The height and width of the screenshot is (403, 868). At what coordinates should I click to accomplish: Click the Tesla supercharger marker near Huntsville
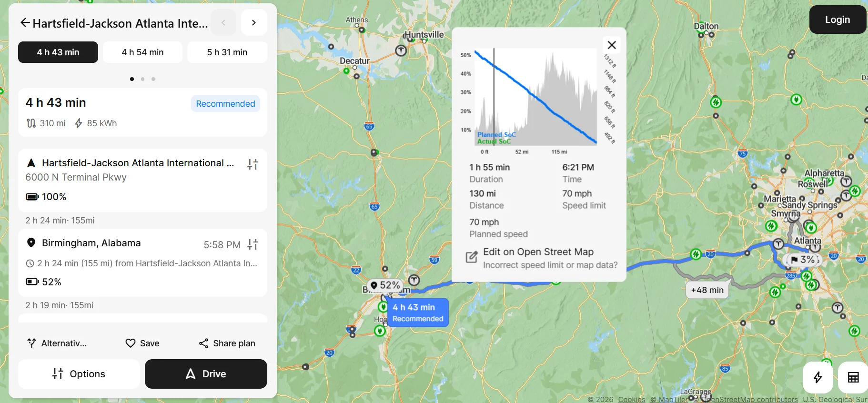coord(401,50)
